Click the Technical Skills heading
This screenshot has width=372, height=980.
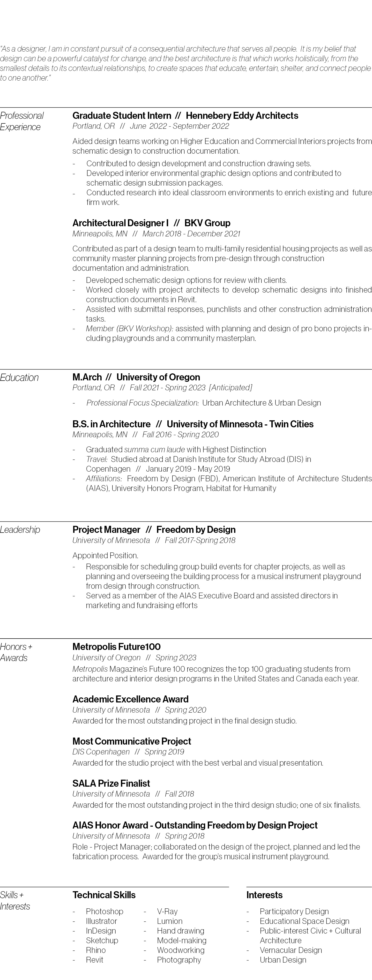pos(104,895)
